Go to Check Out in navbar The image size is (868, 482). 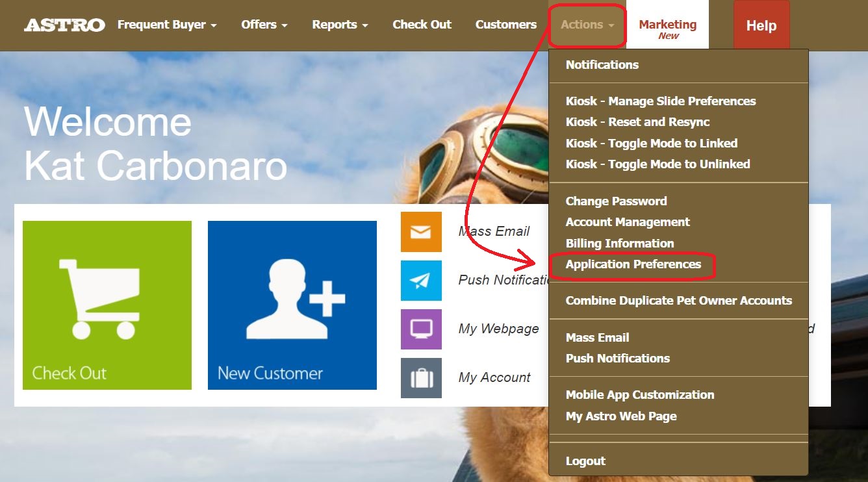click(x=422, y=25)
